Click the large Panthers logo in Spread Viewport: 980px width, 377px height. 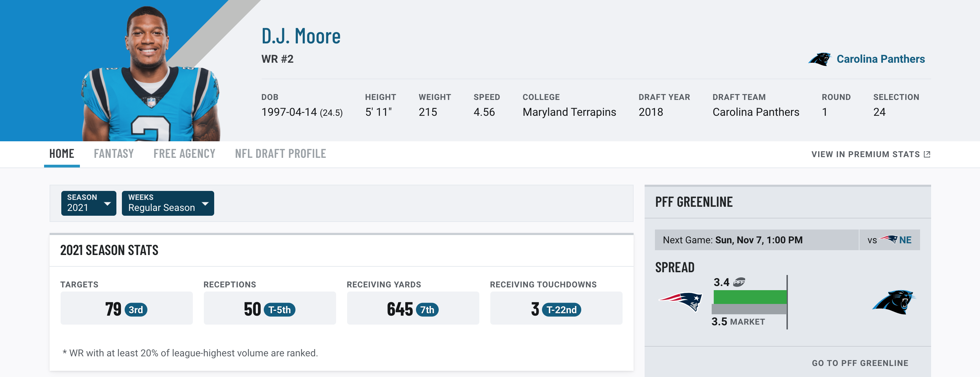point(893,302)
